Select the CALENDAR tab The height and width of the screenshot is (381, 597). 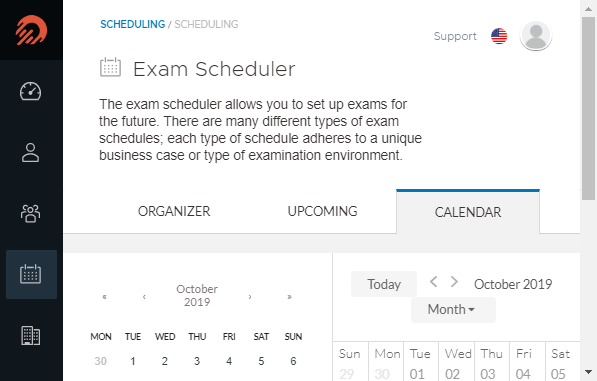tap(468, 212)
